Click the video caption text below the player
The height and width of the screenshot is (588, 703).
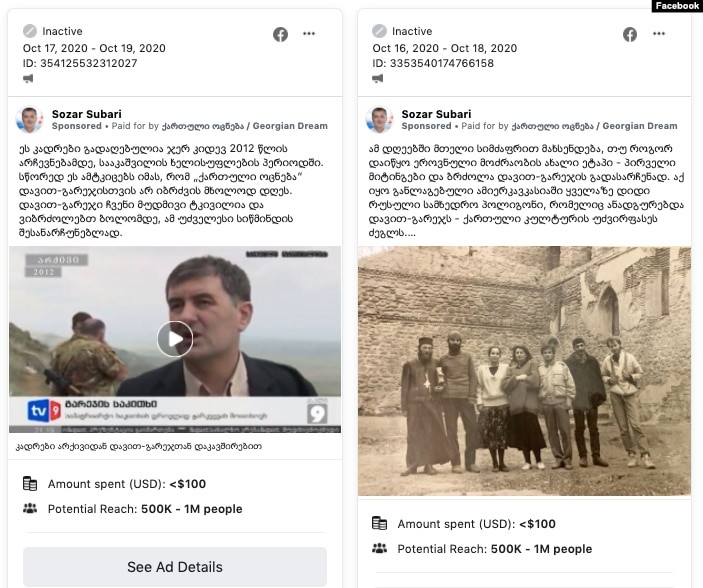139,446
